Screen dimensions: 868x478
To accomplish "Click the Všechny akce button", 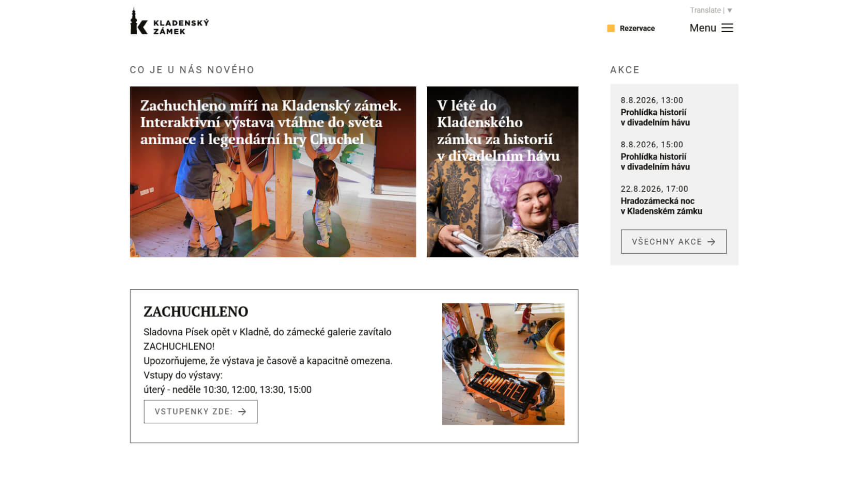I will pos(674,241).
